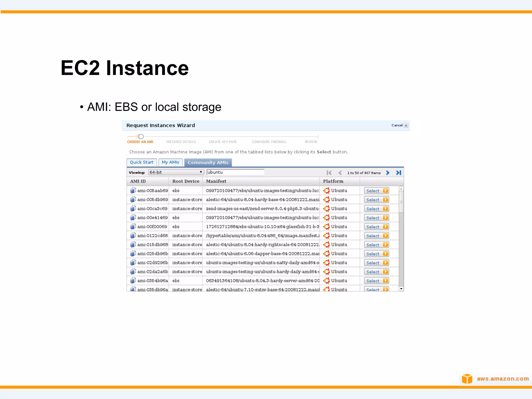Image resolution: width=532 pixels, height=399 pixels.
Task: Click the Ubuntu logo in ami-00f00069 row
Action: [x=327, y=227]
